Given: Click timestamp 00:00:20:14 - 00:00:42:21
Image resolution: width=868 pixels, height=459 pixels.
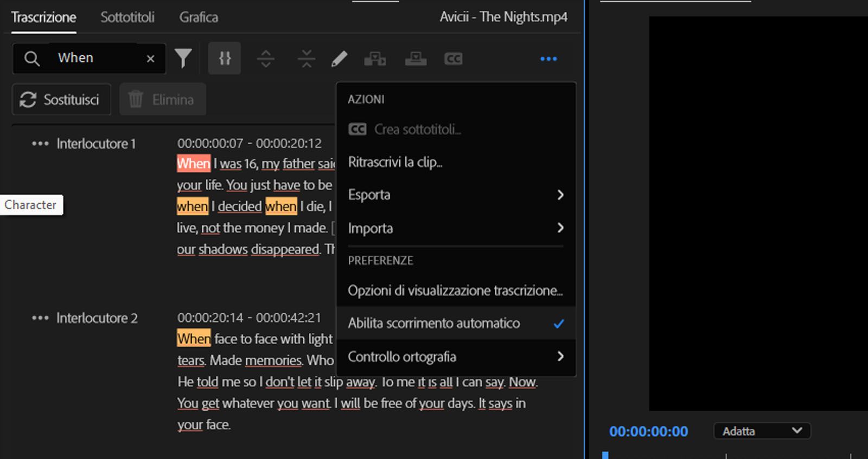Looking at the screenshot, I should coord(249,318).
